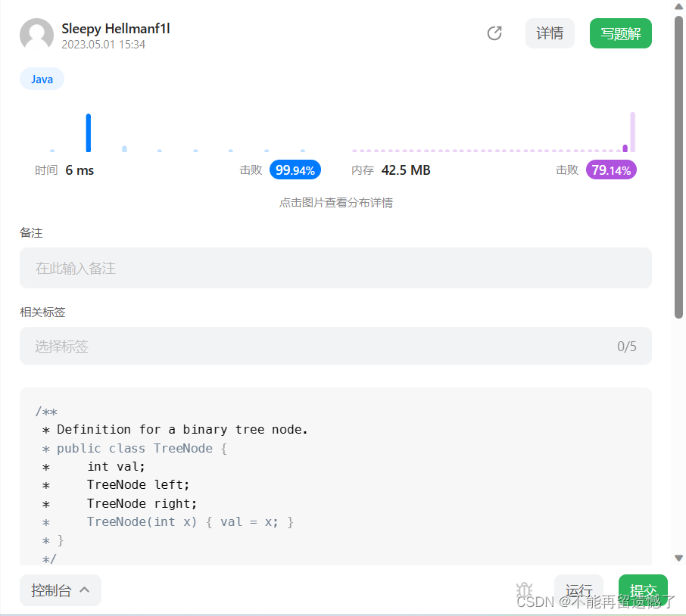
Task: Click the share arrow icon beside 详情
Action: [x=494, y=33]
